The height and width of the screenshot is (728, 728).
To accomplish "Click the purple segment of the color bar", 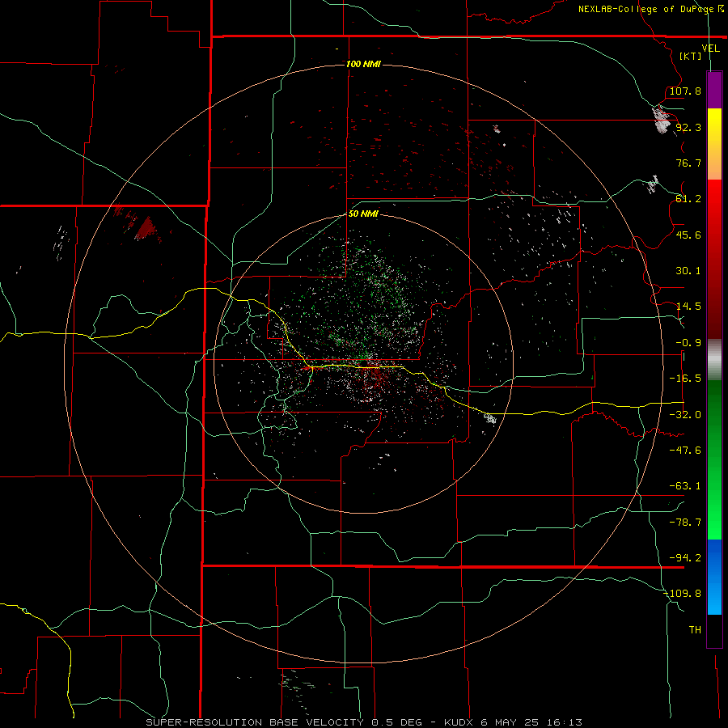I will [x=714, y=90].
